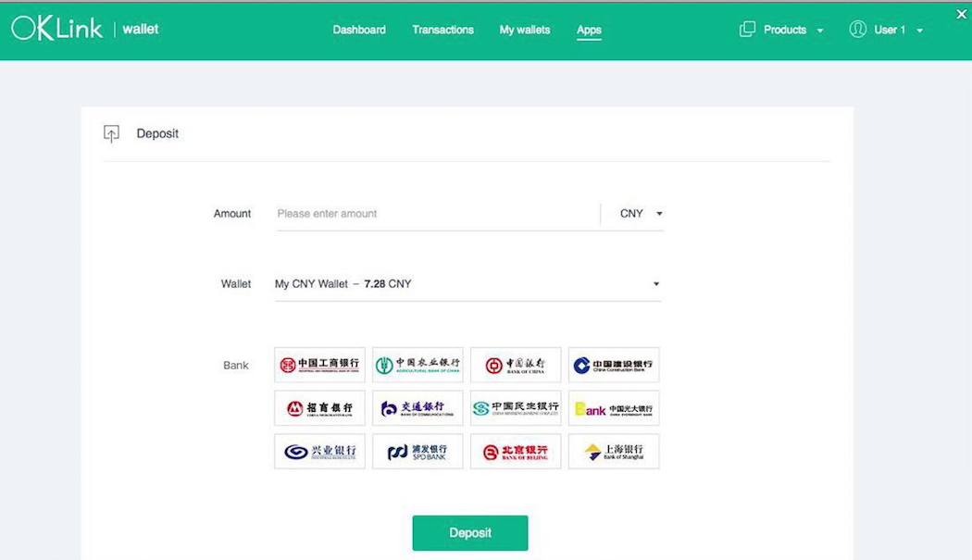Close the page with top-right X
Image resolution: width=972 pixels, height=560 pixels.
(x=961, y=14)
